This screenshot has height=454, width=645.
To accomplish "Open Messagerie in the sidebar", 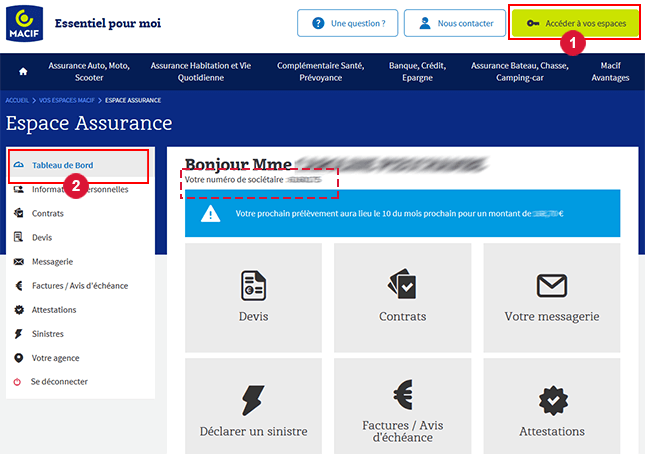I will tap(52, 262).
